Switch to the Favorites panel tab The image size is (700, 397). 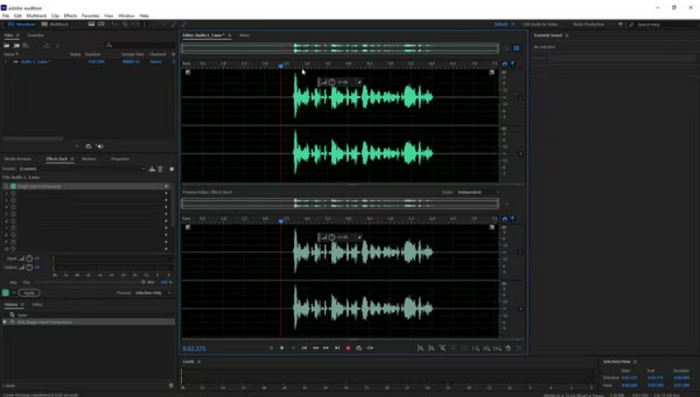point(36,35)
